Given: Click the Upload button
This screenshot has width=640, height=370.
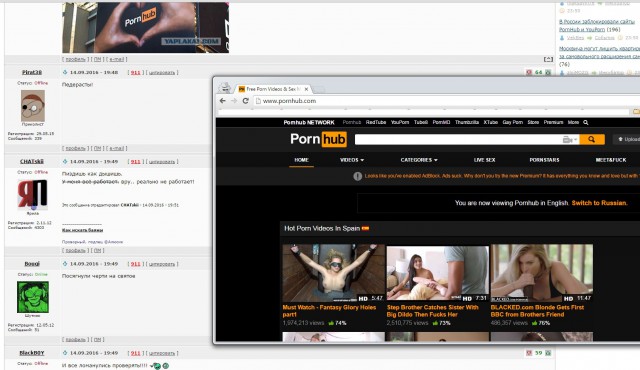Looking at the screenshot, I should click(x=628, y=140).
